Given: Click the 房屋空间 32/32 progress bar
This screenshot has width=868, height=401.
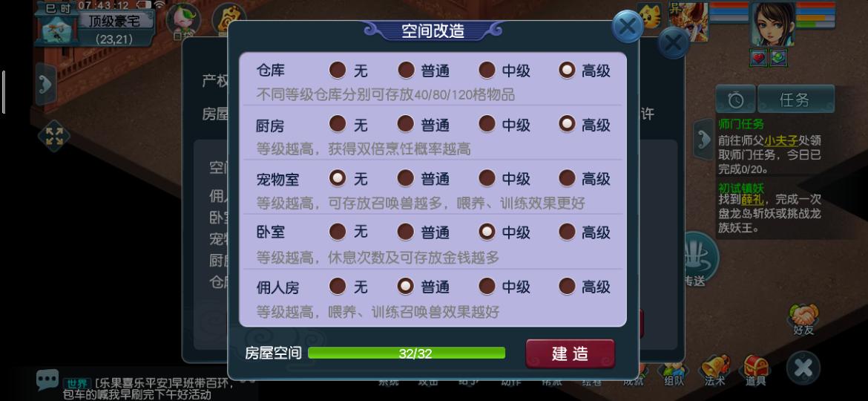Looking at the screenshot, I should point(407,353).
